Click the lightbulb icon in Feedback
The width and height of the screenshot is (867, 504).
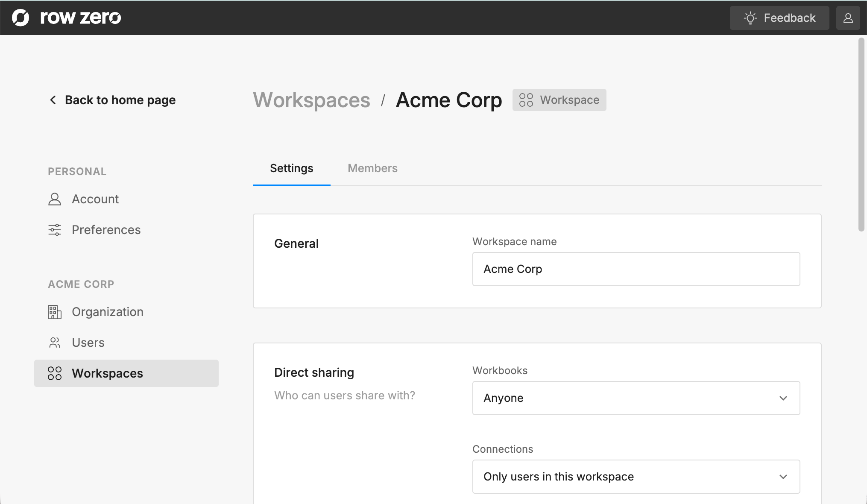pos(750,18)
